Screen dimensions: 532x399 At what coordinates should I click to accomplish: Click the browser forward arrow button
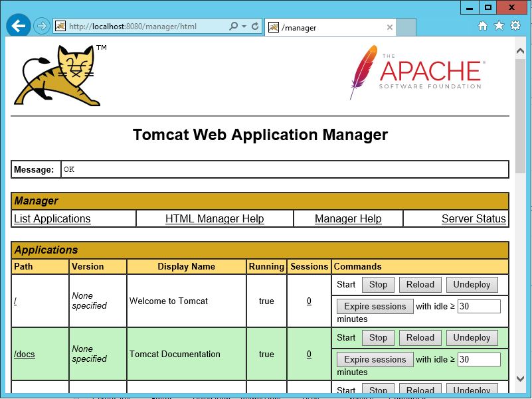41,26
